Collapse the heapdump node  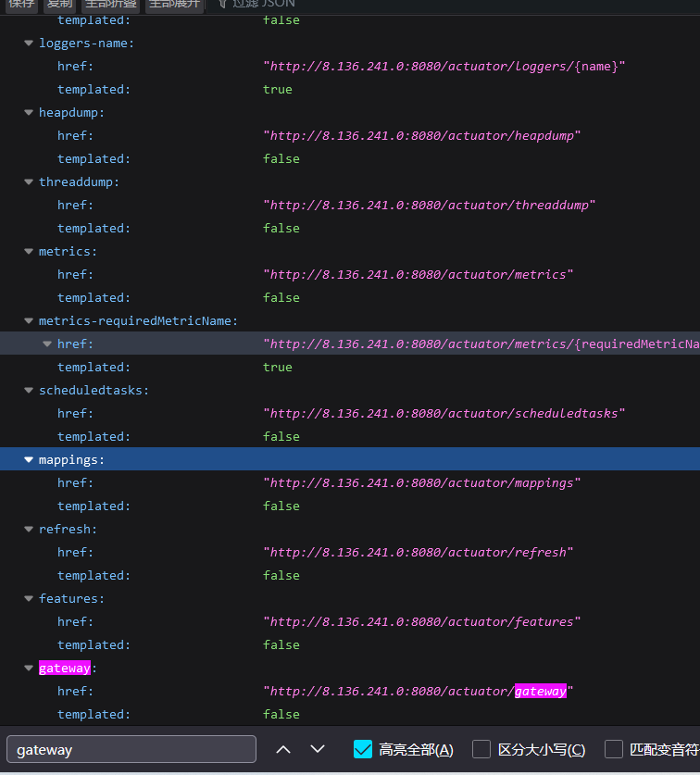(x=29, y=113)
